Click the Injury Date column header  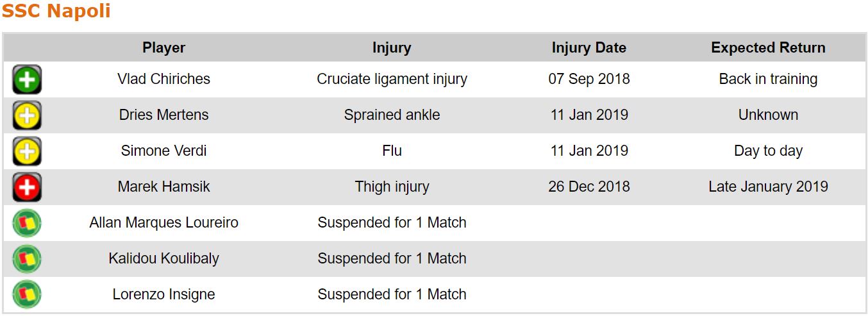point(588,48)
